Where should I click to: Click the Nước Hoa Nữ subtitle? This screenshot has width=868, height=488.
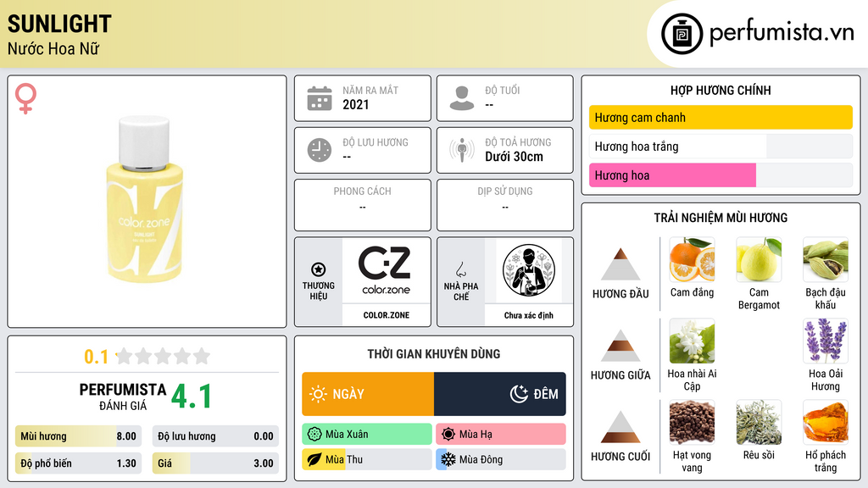point(53,48)
